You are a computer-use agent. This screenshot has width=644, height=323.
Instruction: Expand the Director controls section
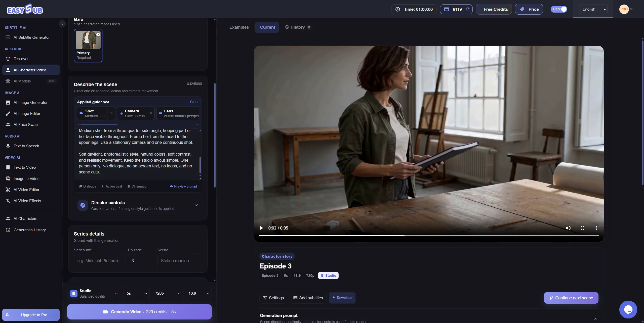[x=138, y=205]
